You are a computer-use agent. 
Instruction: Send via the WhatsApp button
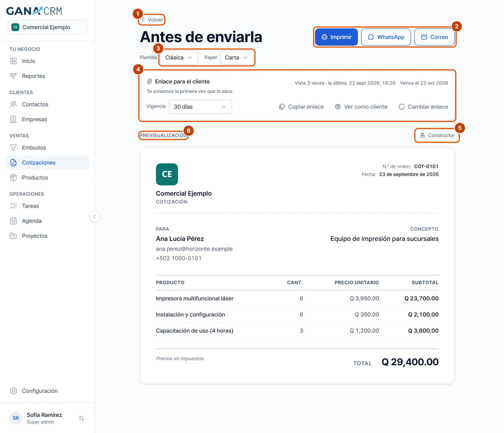tap(386, 37)
